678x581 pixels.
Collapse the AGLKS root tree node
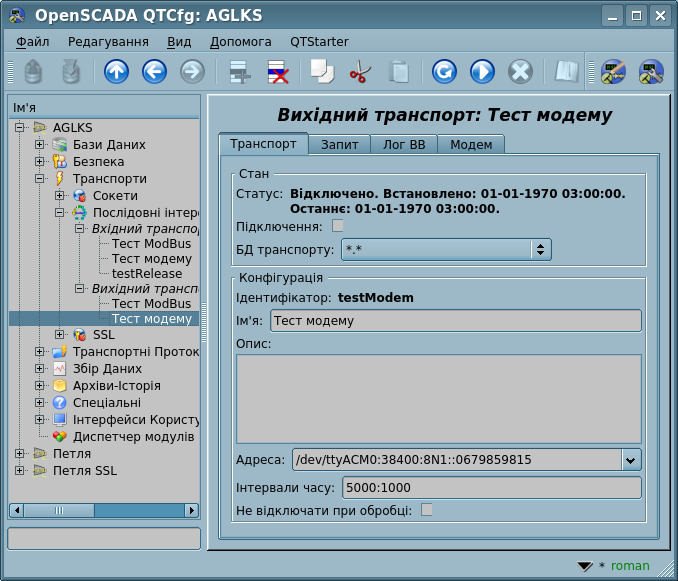tap(19, 128)
